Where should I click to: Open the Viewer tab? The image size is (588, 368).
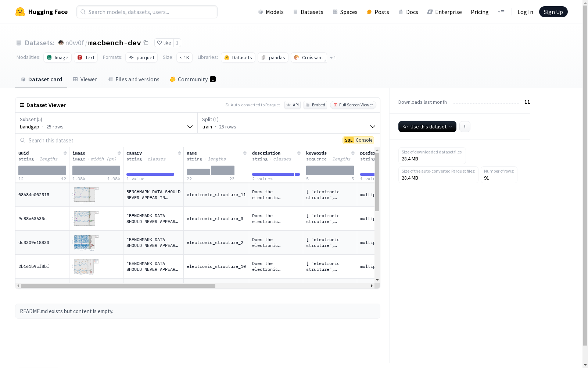[85, 79]
